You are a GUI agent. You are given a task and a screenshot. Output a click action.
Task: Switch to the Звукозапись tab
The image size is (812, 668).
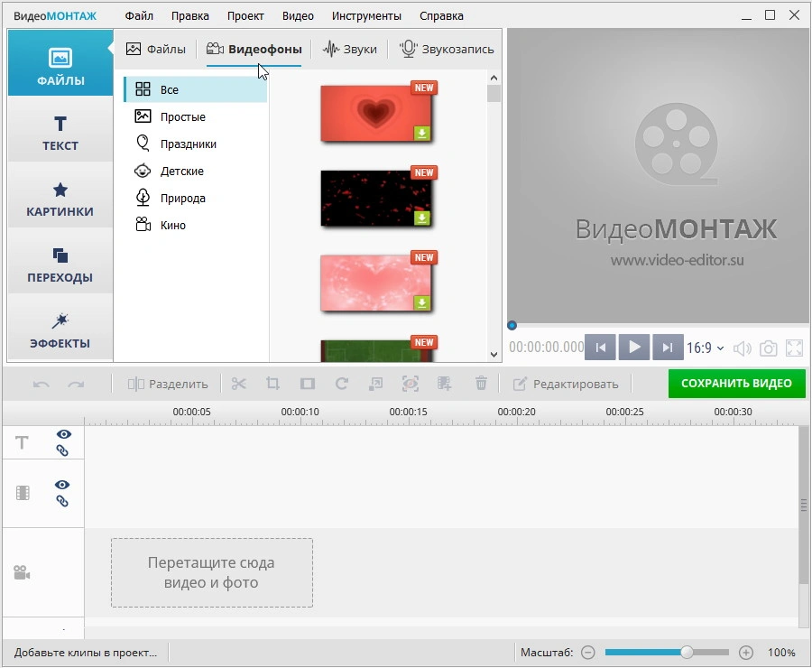pyautogui.click(x=447, y=50)
